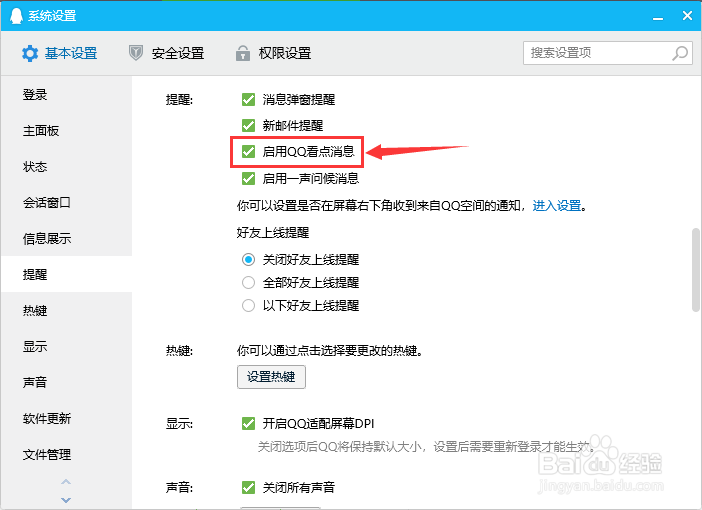Image resolution: width=702 pixels, height=510 pixels.
Task: Click the magnifier search icon
Action: pyautogui.click(x=680, y=53)
